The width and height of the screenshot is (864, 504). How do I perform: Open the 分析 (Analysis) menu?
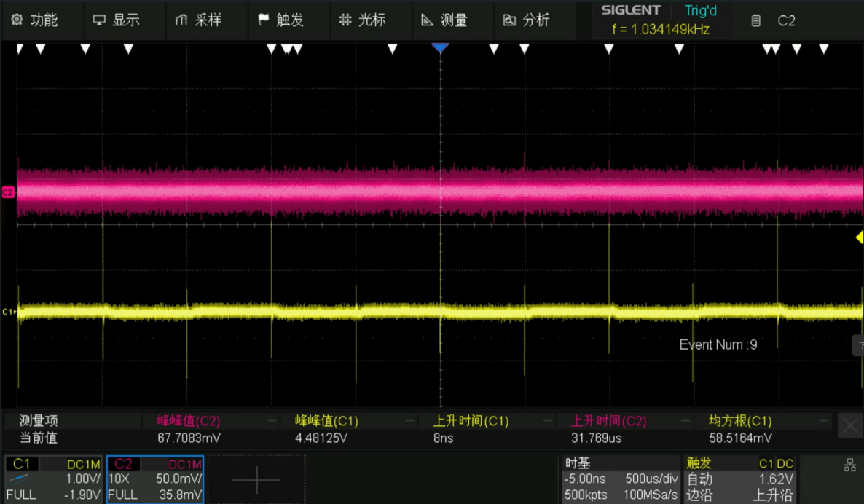pyautogui.click(x=527, y=20)
